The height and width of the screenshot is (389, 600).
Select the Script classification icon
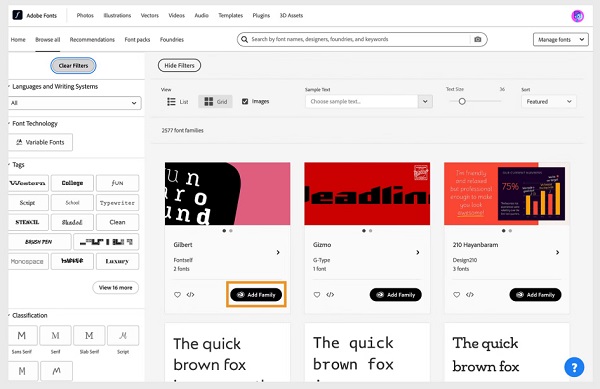tap(123, 335)
